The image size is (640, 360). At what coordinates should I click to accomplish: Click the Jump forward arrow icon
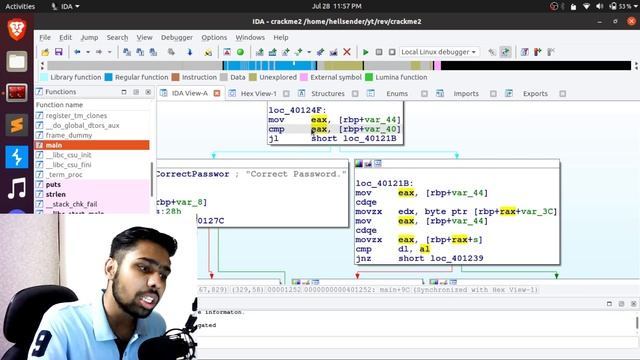pyautogui.click(x=99, y=52)
